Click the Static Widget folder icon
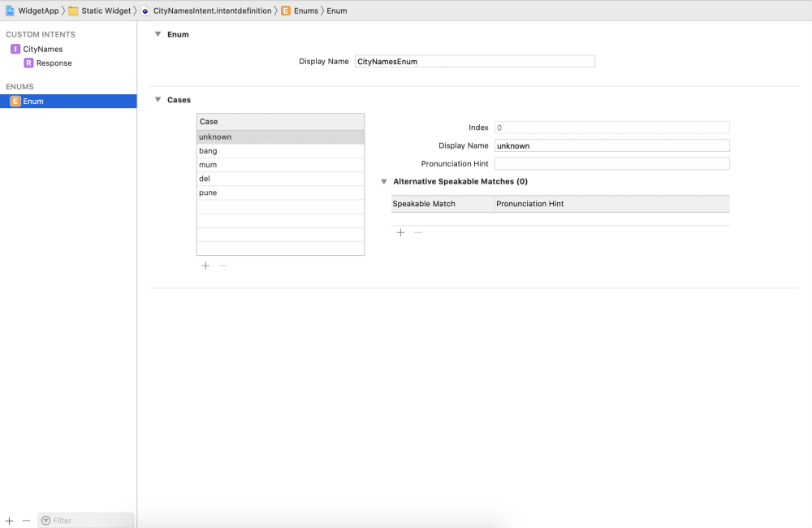 pos(74,11)
